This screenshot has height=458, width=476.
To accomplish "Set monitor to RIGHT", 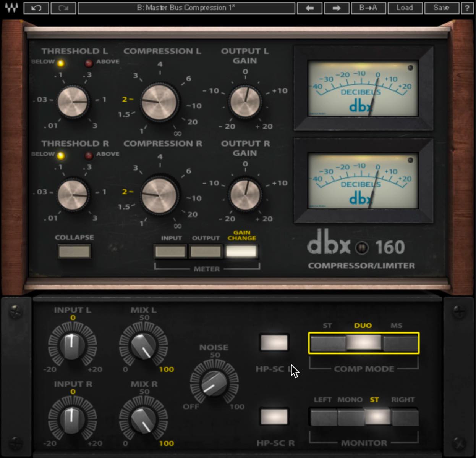I will pos(405,417).
